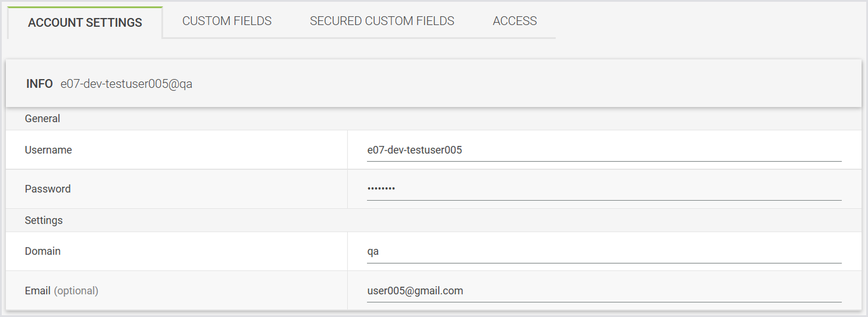
Task: Click the gray (optional) hint text
Action: (76, 290)
